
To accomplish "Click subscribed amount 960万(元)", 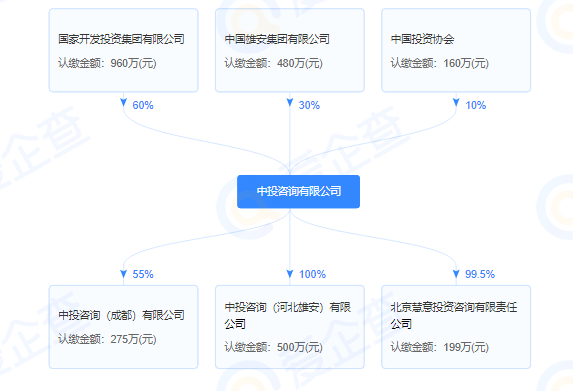I will tap(133, 63).
